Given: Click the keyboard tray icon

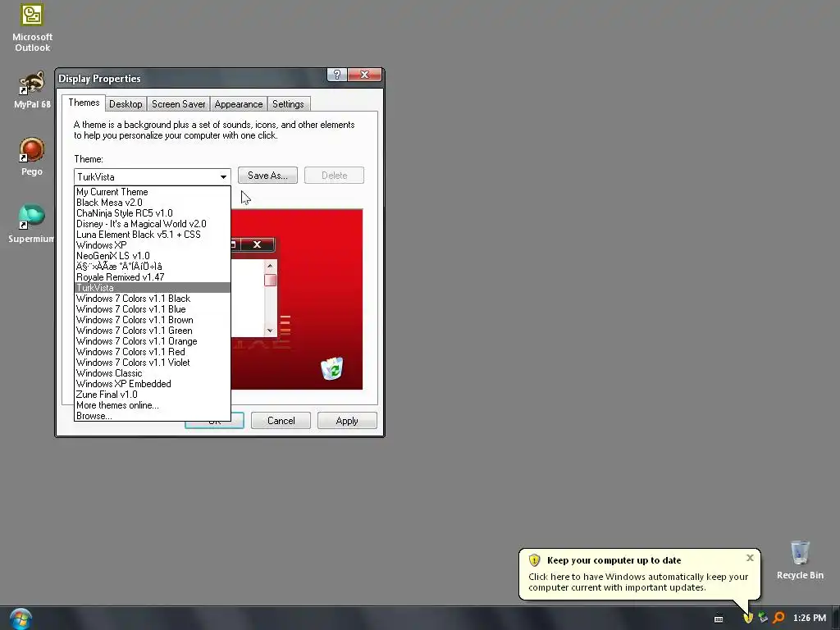Looking at the screenshot, I should (719, 619).
